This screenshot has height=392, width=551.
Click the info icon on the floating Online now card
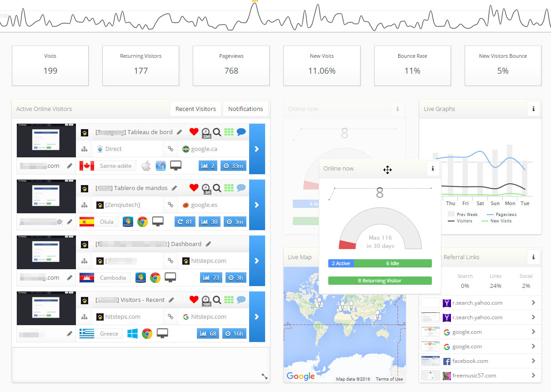tap(432, 168)
